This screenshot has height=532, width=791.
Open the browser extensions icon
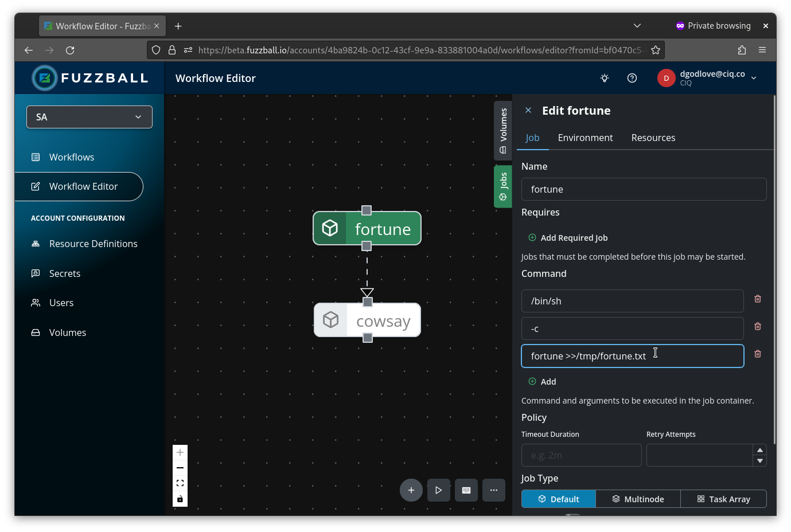tap(742, 50)
